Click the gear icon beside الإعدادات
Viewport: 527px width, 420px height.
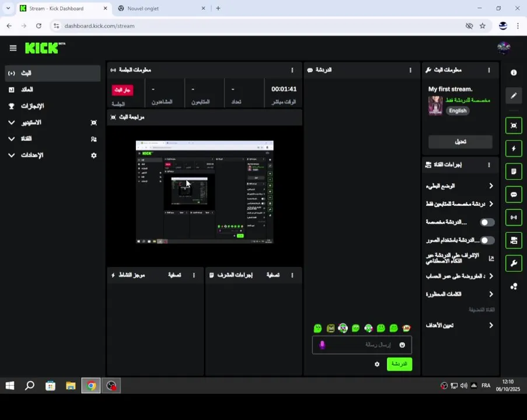[94, 156]
